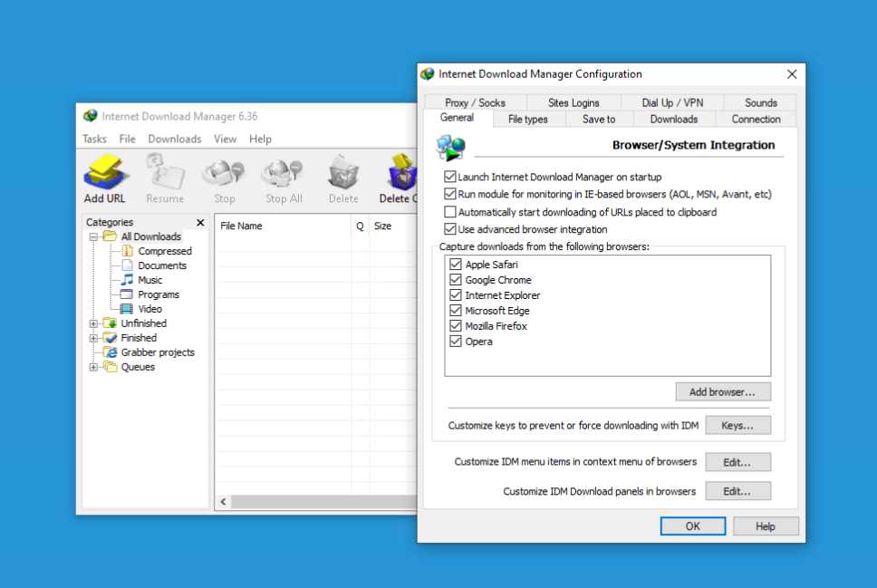This screenshot has width=877, height=588.
Task: Click the Queues folder icon
Action: [x=111, y=367]
